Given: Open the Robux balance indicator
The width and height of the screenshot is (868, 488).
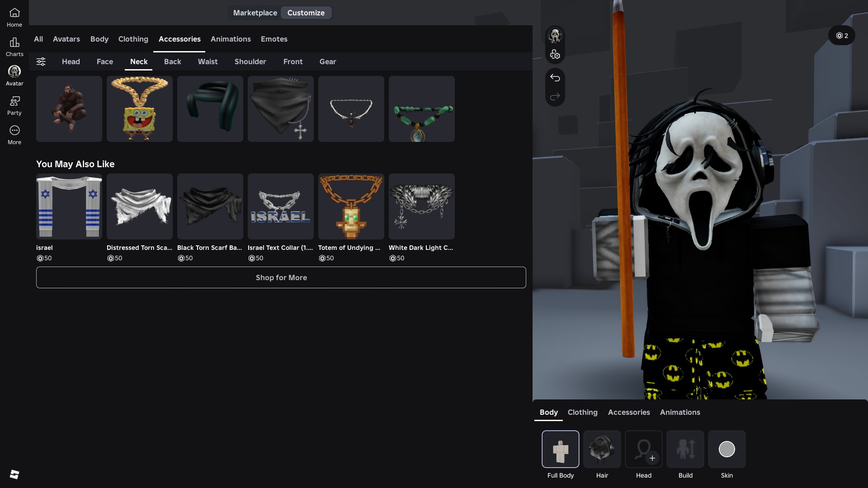Looking at the screenshot, I should [x=842, y=36].
